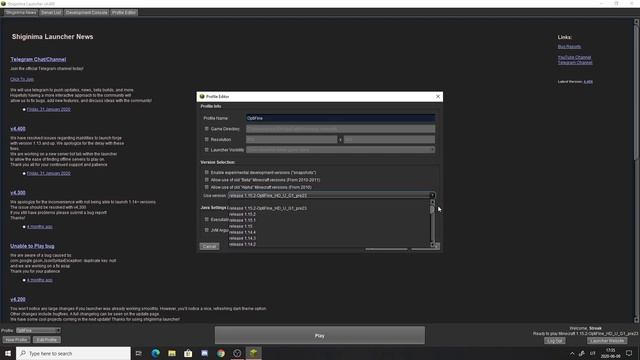
Task: Click the Resolution width field
Action: click(291, 139)
